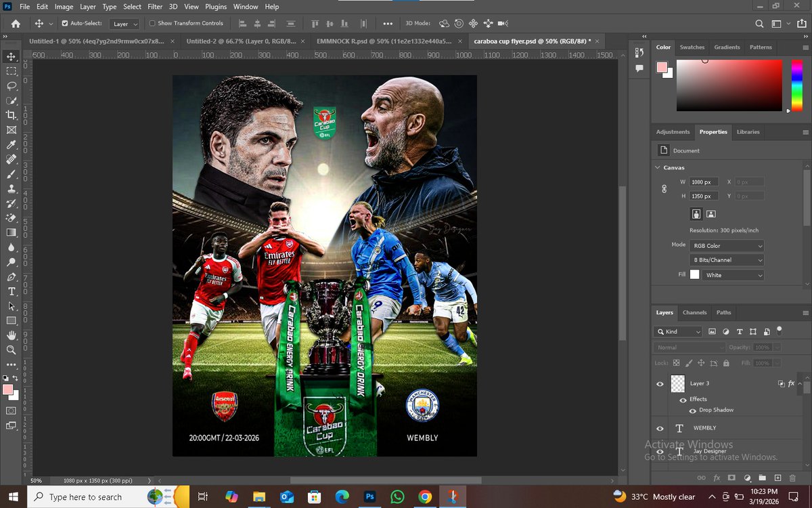Image resolution: width=812 pixels, height=508 pixels.
Task: Select the Path Selection tool
Action: pyautogui.click(x=12, y=306)
